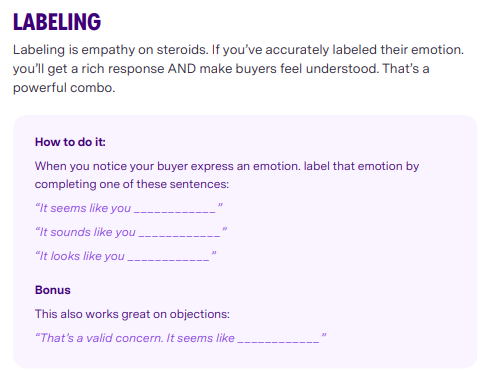486x376 pixels.
Task: Click the blank after "It seems like you"
Action: pyautogui.click(x=175, y=211)
